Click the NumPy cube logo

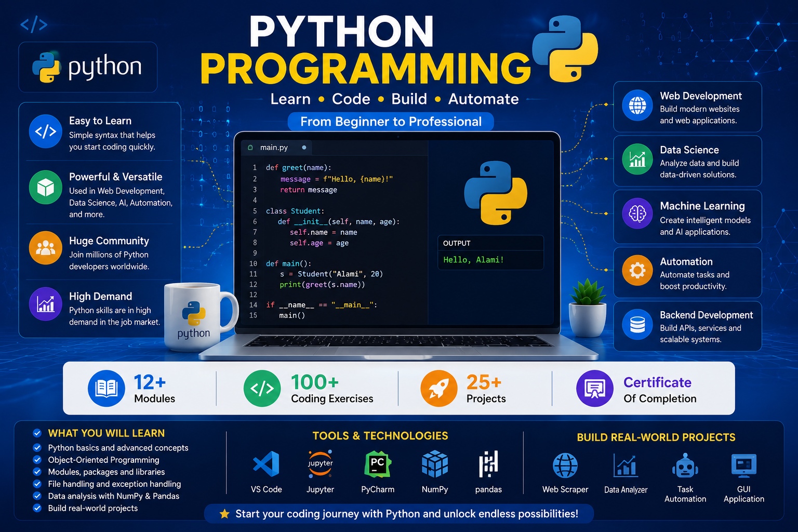(x=435, y=464)
